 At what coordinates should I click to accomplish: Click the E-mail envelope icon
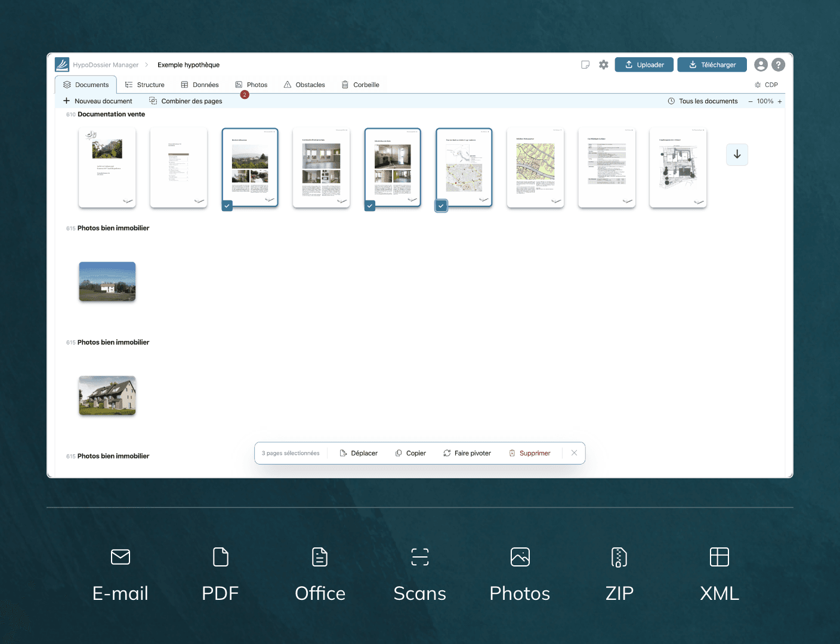click(x=121, y=557)
